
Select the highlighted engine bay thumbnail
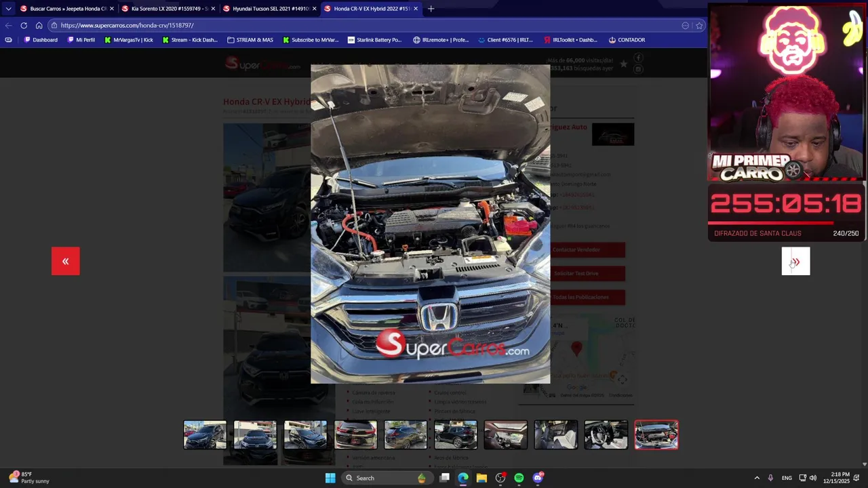point(656,435)
